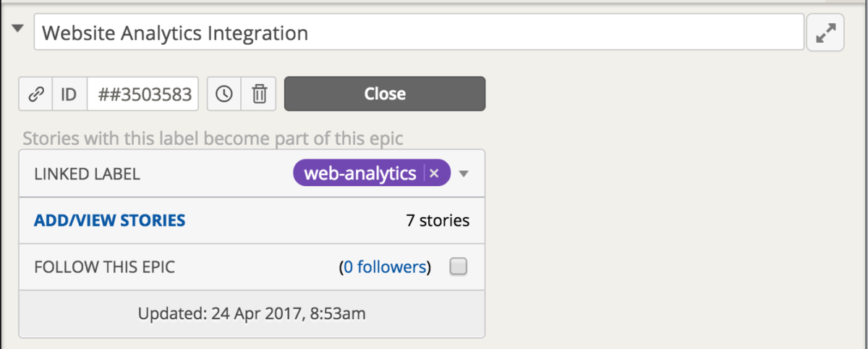Enable the follow this epic checkbox
Image resolution: width=868 pixels, height=349 pixels.
[x=459, y=267]
